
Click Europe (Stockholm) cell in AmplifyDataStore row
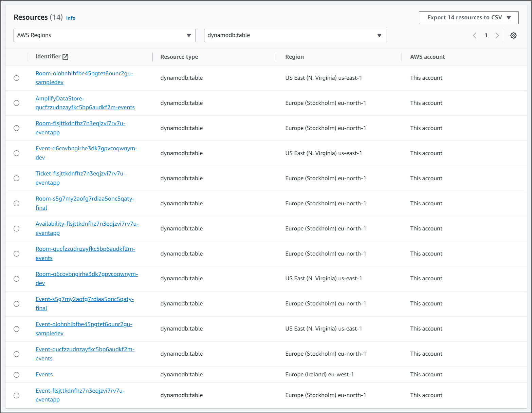point(326,103)
